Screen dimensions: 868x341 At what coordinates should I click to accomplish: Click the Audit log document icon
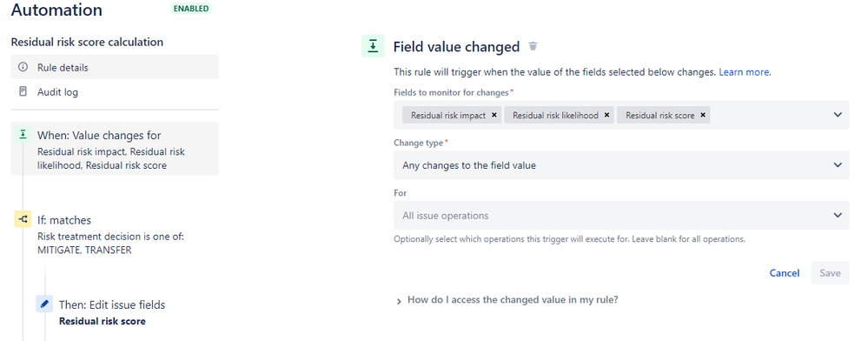click(23, 91)
